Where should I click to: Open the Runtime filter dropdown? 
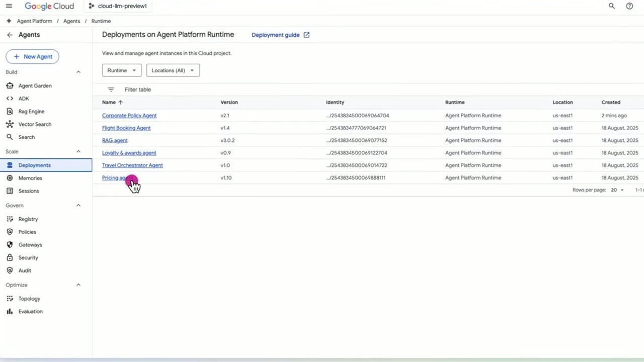pos(122,70)
